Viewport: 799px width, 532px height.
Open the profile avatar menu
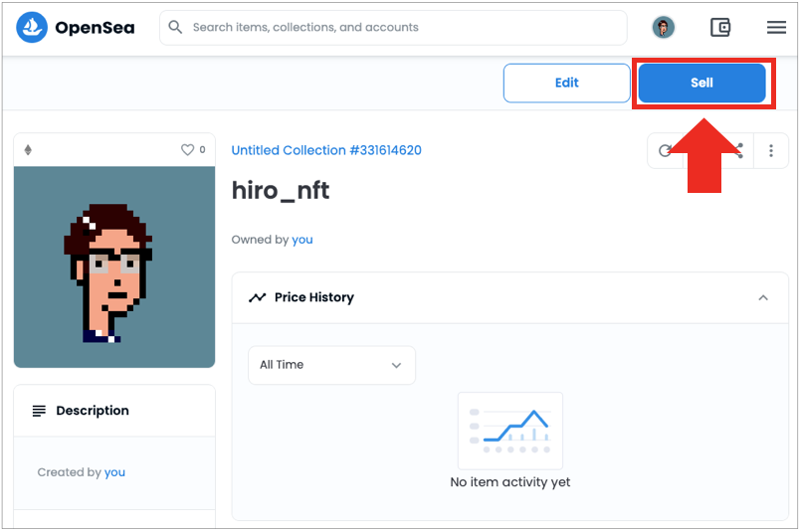[x=663, y=27]
